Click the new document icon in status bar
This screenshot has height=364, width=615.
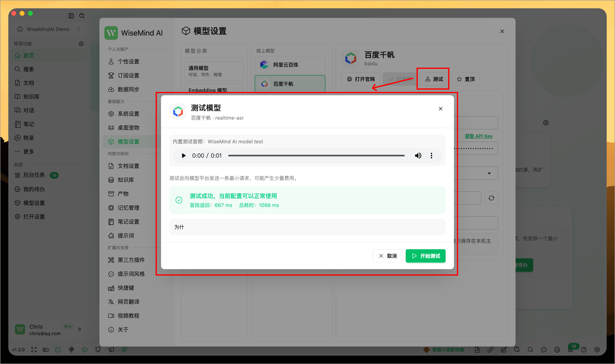click(x=477, y=350)
